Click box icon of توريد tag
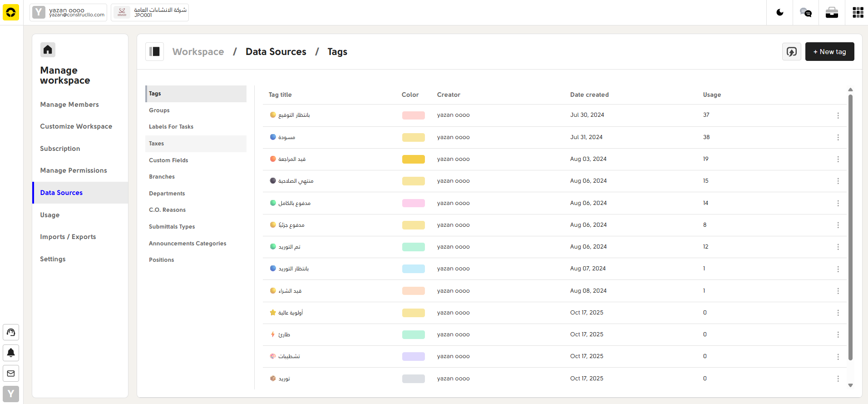The height and width of the screenshot is (404, 868). click(273, 378)
